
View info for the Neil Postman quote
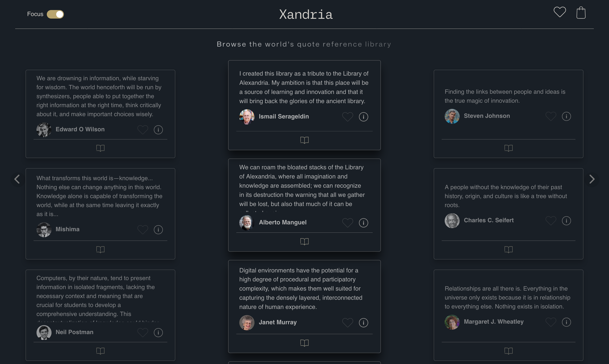point(158,333)
